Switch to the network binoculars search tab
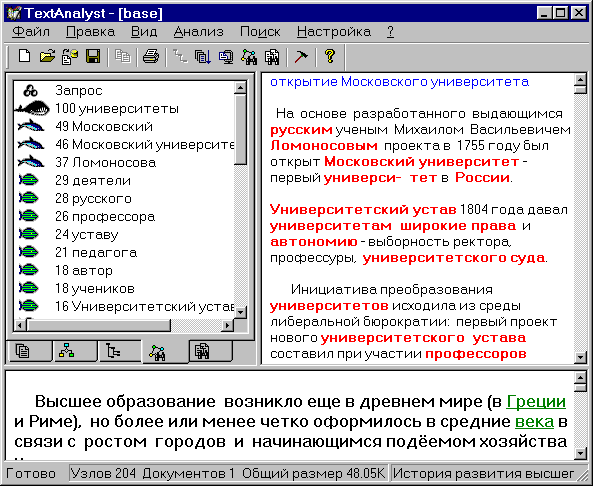 pos(165,352)
